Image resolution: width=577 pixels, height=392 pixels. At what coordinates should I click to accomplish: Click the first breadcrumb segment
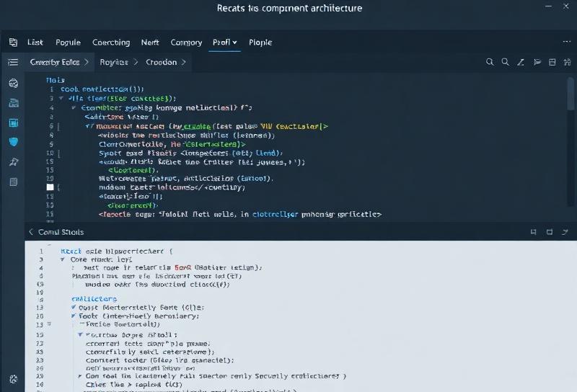tap(55, 62)
